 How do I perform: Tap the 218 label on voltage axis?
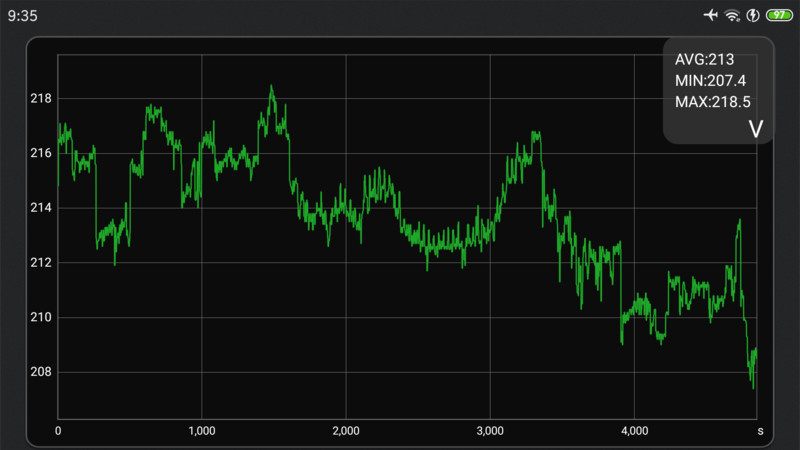[x=41, y=99]
